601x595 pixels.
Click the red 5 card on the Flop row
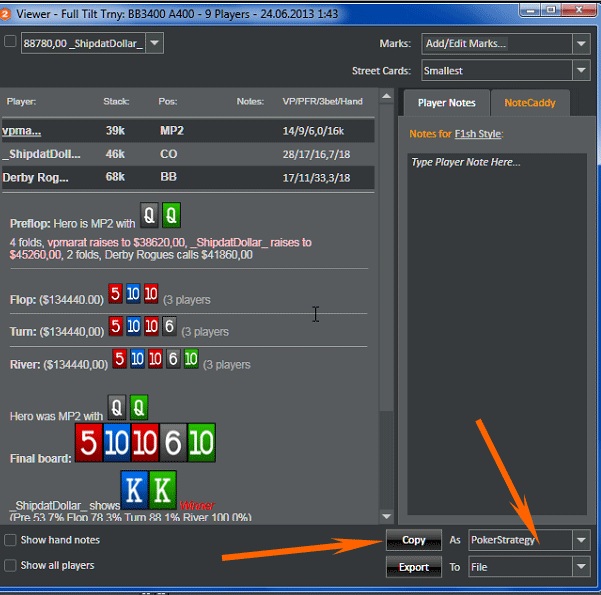tap(116, 297)
